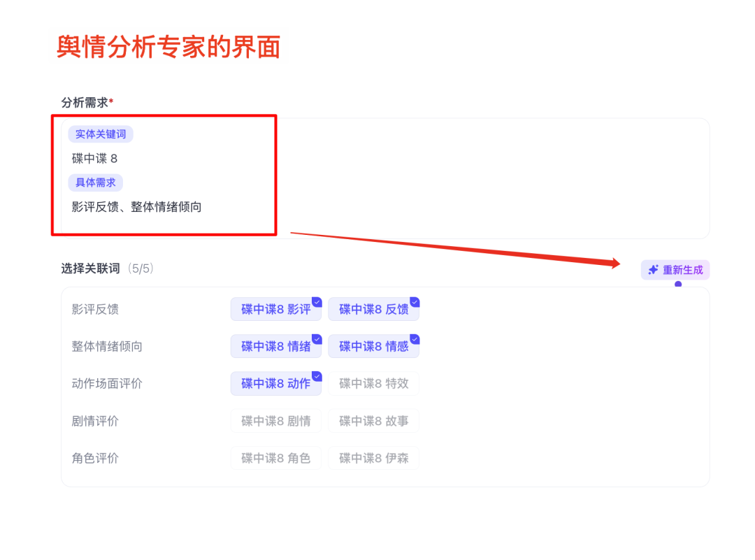The height and width of the screenshot is (560, 755).
Task: Click the 选择关联词 section heading
Action: 90,268
